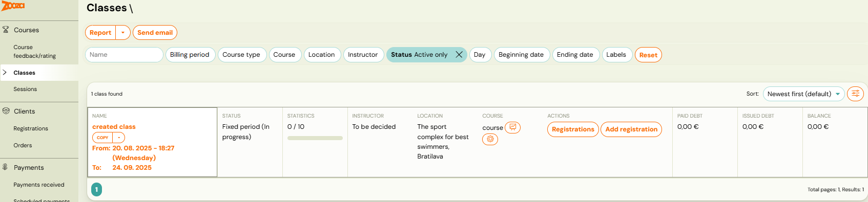868x202 pixels.
Task: Expand the Report dropdown arrow
Action: pos(123,32)
